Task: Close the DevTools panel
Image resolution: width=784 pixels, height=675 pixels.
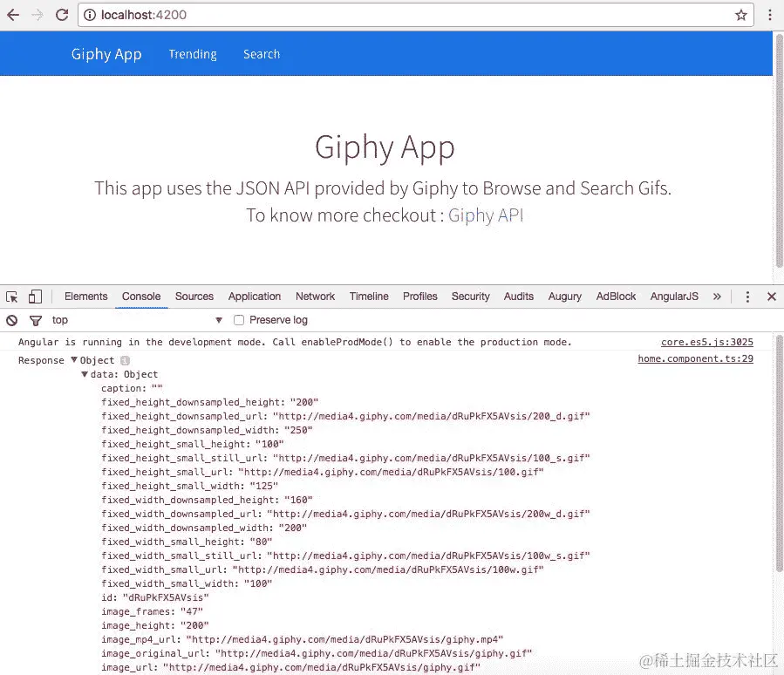Action: [772, 297]
